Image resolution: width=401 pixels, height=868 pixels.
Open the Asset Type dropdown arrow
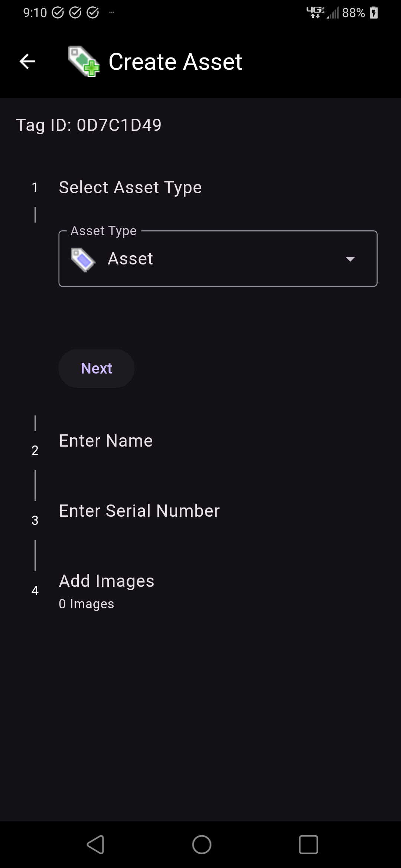350,259
